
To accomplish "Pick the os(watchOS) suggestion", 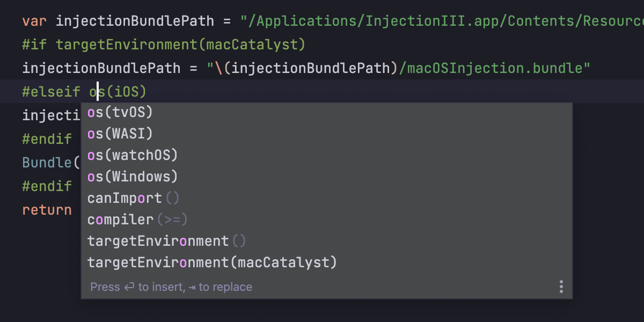I will coord(326,155).
